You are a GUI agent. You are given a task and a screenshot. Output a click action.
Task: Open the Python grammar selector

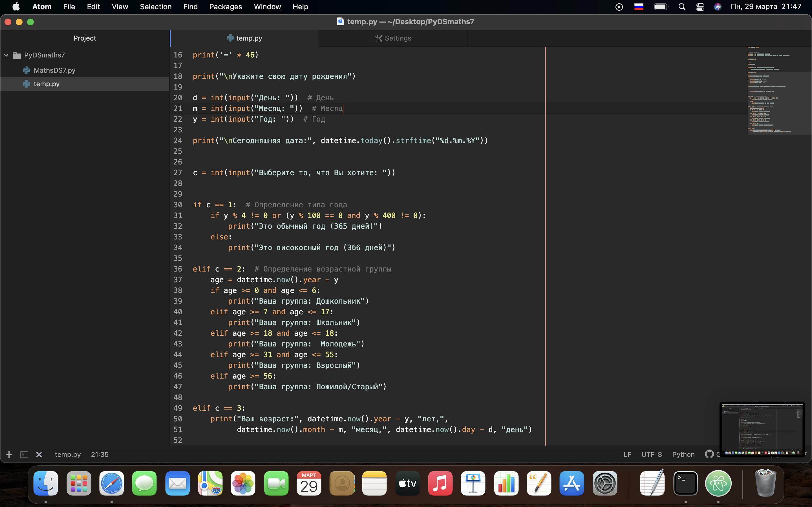683,454
